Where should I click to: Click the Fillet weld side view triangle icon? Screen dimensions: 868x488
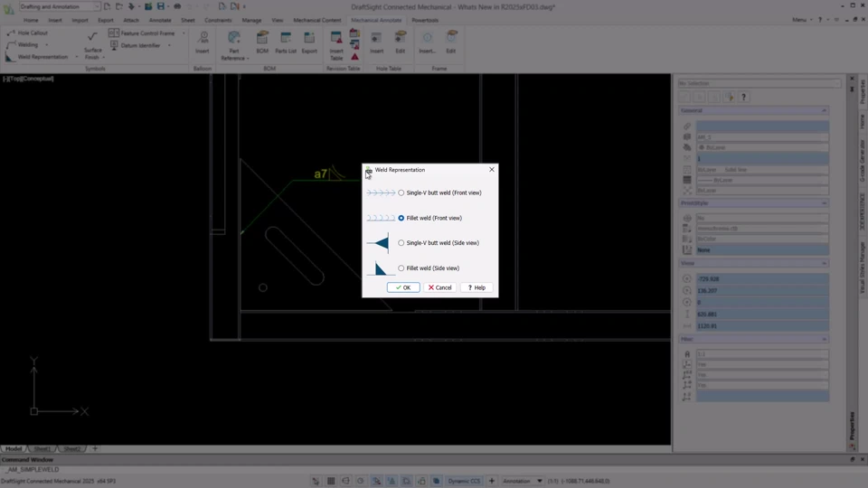[380, 268]
